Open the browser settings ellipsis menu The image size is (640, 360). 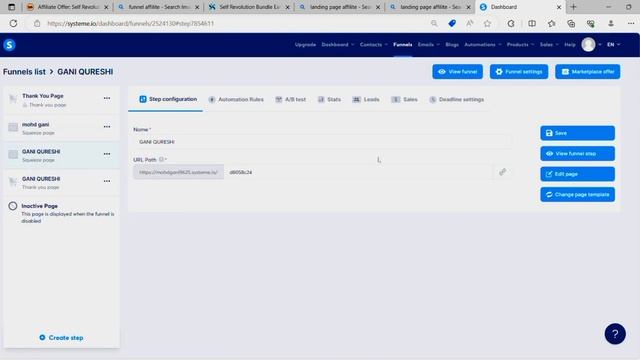(x=631, y=23)
